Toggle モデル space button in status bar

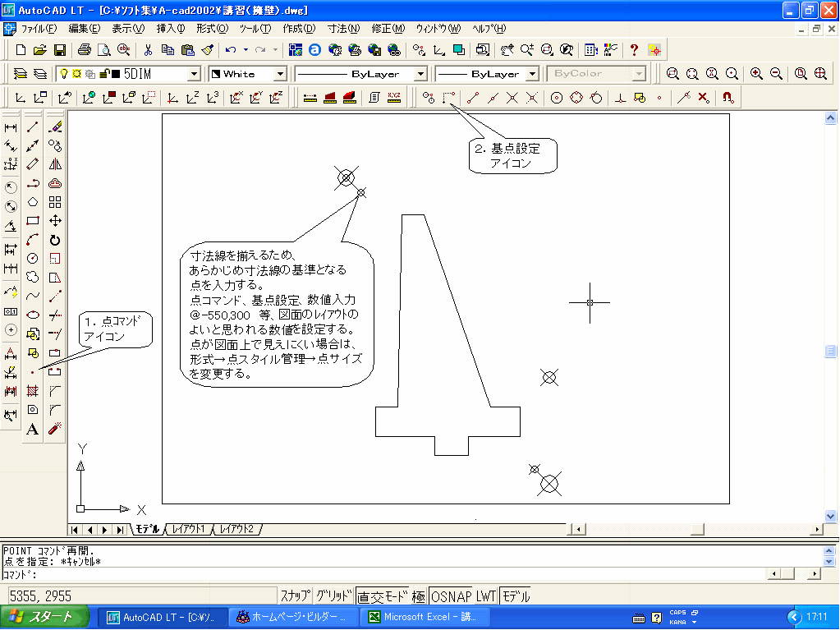pyautogui.click(x=516, y=596)
